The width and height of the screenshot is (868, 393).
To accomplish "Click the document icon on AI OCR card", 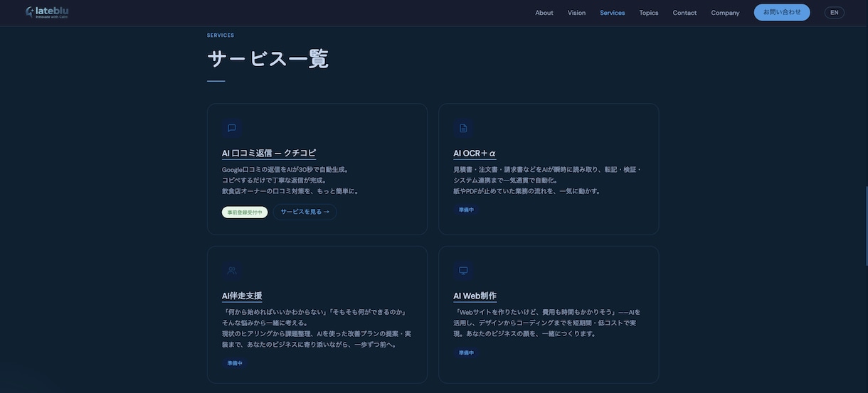I will click(463, 128).
